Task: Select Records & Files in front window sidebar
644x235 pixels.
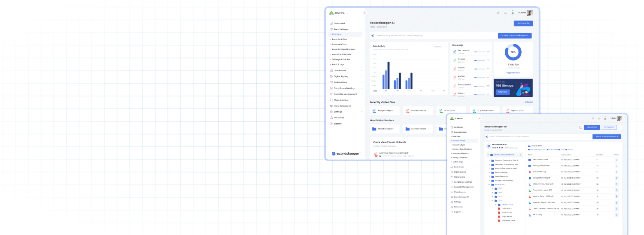Action: click(460, 140)
